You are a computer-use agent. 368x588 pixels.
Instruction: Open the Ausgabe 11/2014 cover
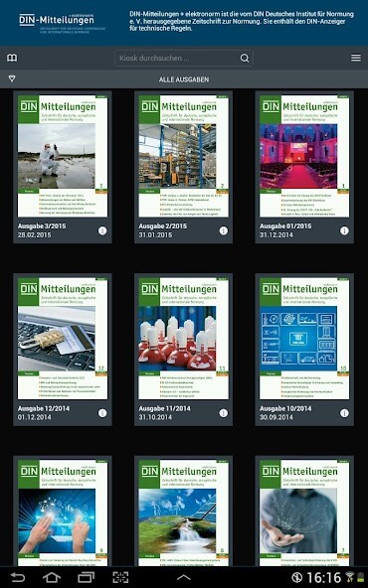point(183,339)
